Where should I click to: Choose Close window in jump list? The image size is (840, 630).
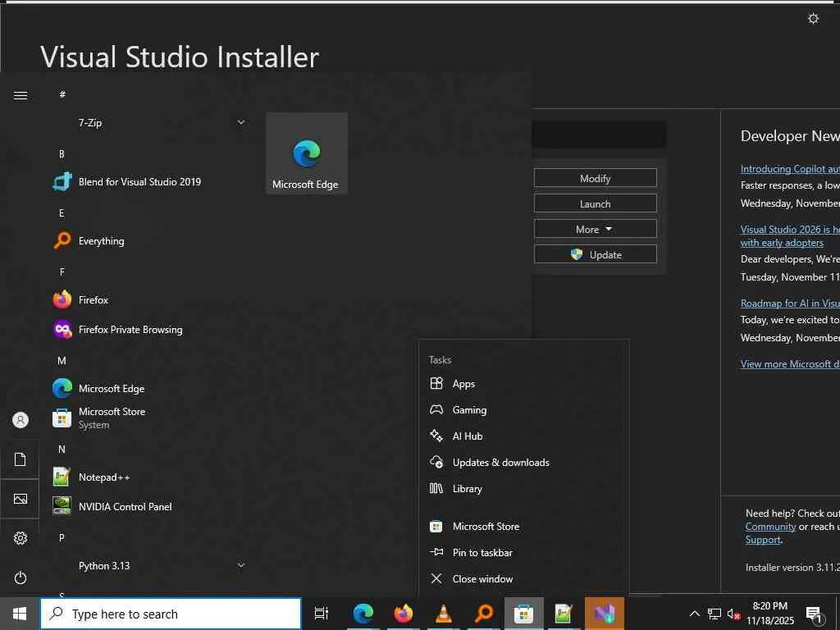tap(523, 578)
